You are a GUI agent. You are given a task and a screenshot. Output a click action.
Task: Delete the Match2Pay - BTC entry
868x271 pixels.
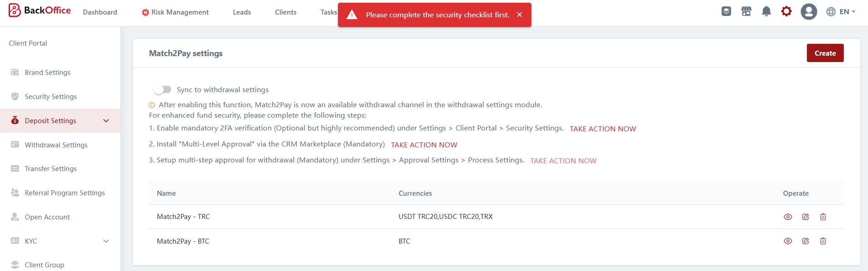point(823,241)
